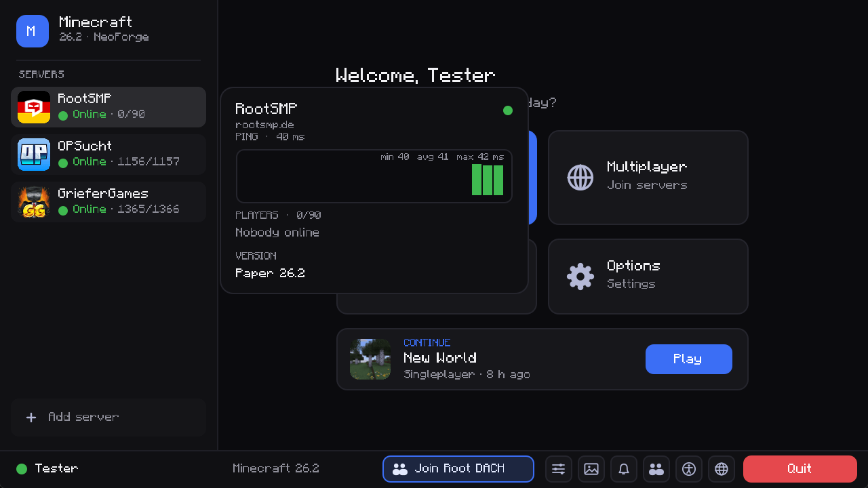Click the "PLAYERS · 0/90" label
The width and height of the screenshot is (868, 488).
278,216
